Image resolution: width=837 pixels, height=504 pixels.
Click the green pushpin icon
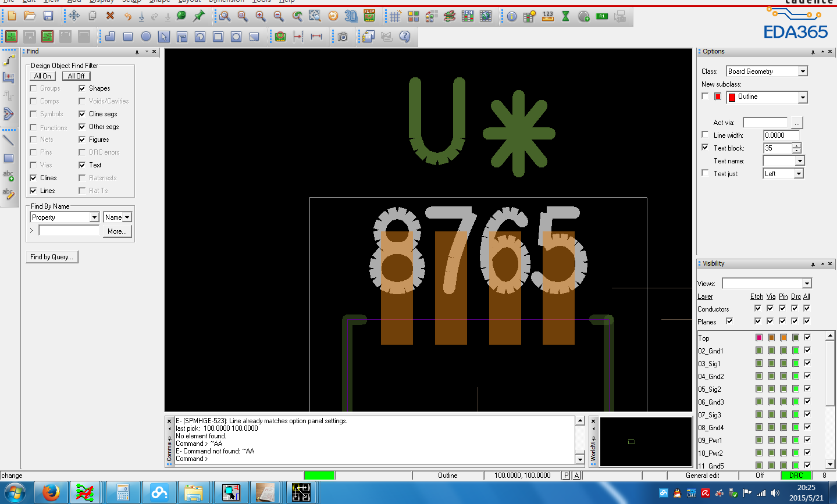[199, 16]
